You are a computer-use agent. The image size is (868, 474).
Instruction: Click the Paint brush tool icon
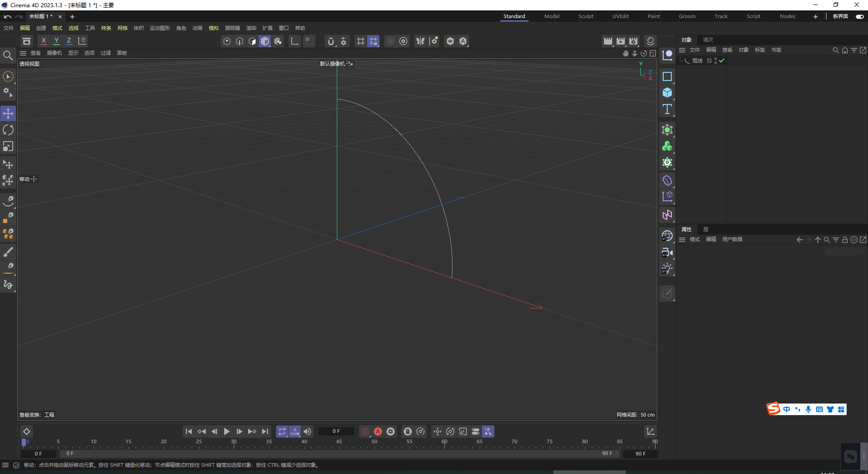pyautogui.click(x=8, y=251)
